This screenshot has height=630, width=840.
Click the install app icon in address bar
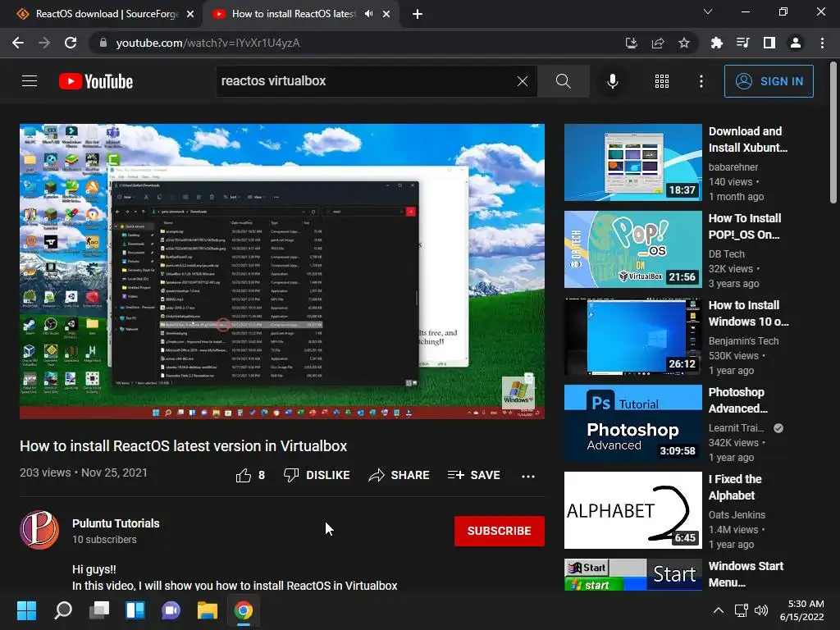[x=632, y=43]
